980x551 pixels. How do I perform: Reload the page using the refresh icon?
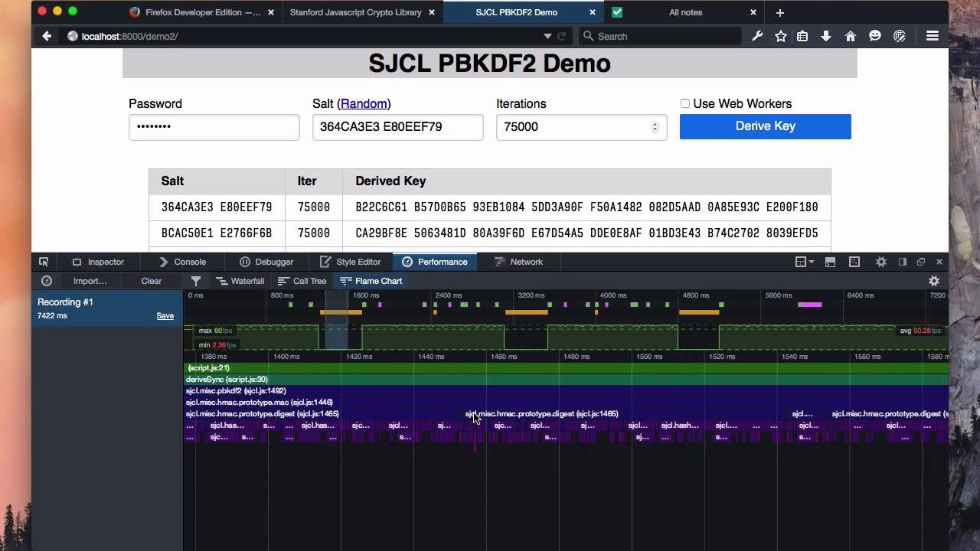tap(561, 36)
